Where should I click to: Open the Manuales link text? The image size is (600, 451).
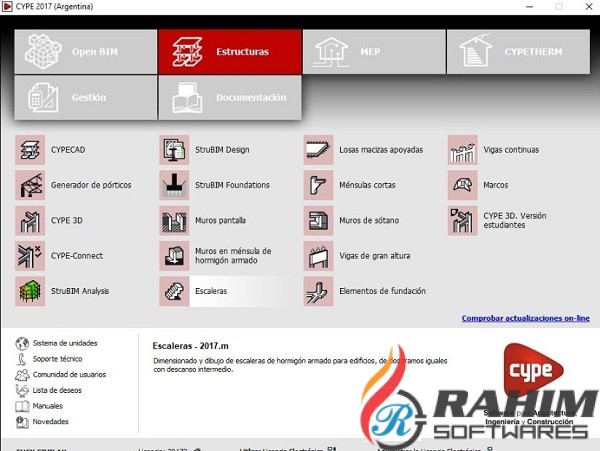point(47,406)
